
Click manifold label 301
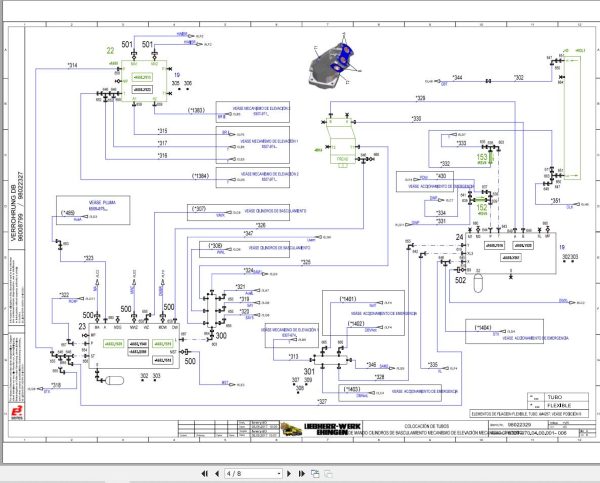click(309, 371)
